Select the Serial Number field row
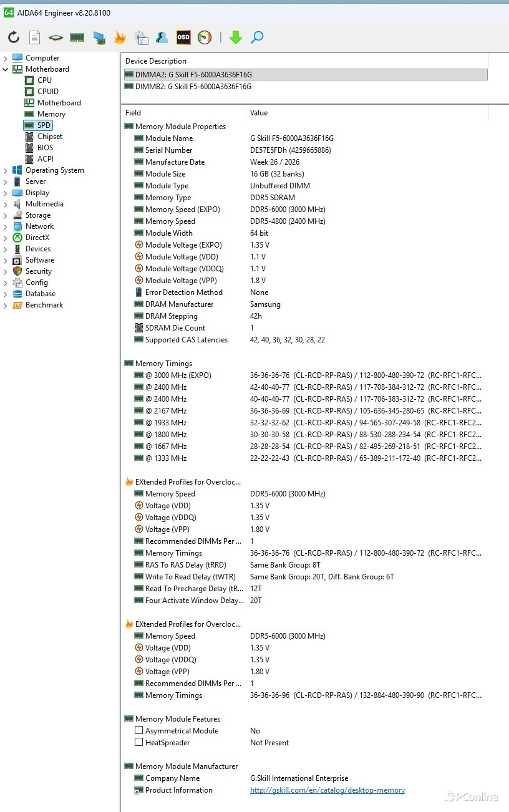This screenshot has height=812, width=509. click(x=304, y=150)
